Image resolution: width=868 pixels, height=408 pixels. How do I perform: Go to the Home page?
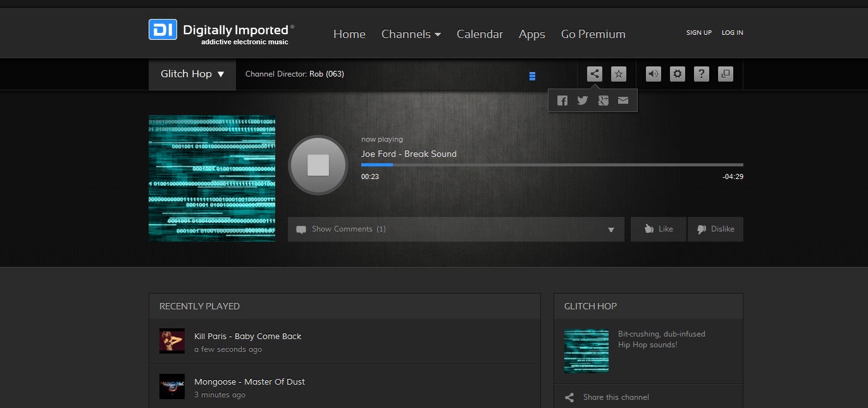(x=349, y=34)
